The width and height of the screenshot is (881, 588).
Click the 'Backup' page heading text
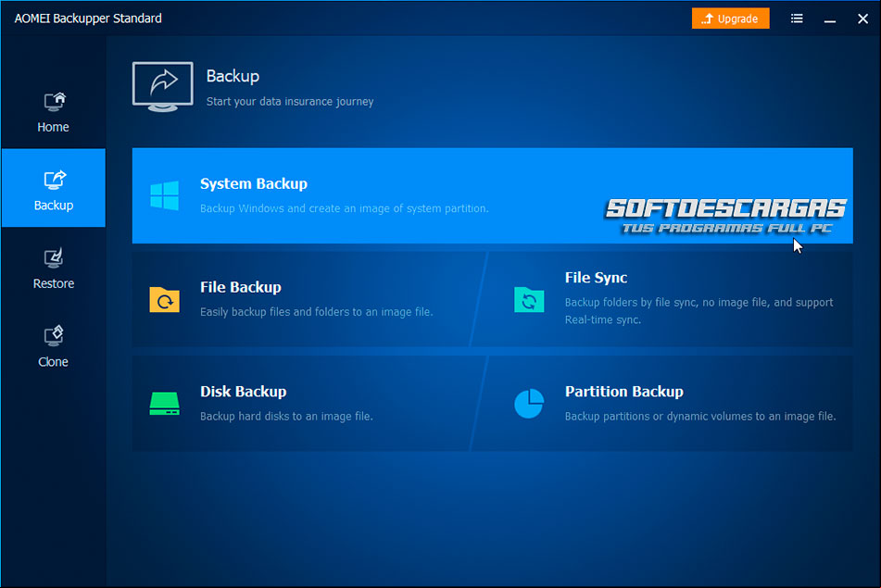[x=233, y=76]
